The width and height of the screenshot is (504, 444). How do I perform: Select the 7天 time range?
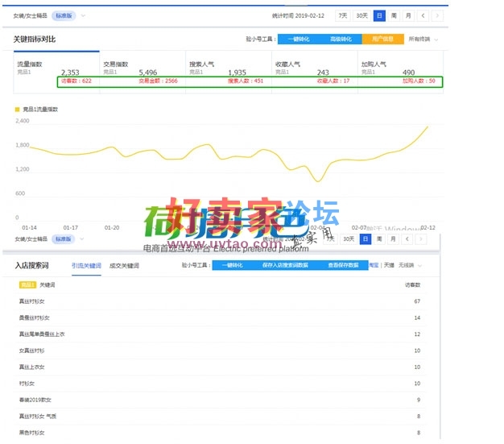pyautogui.click(x=343, y=15)
